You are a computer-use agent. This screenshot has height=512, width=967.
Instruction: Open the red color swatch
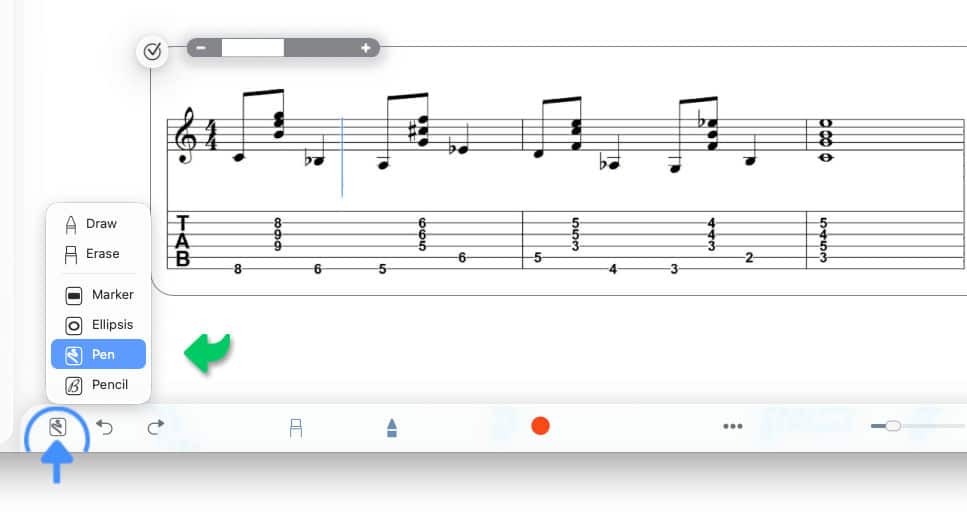pos(540,426)
